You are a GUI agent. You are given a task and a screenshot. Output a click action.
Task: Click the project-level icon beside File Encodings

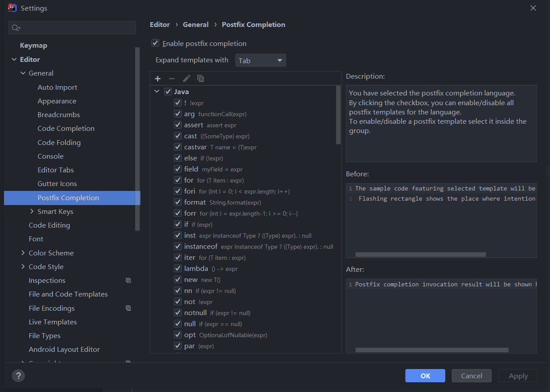[128, 308]
